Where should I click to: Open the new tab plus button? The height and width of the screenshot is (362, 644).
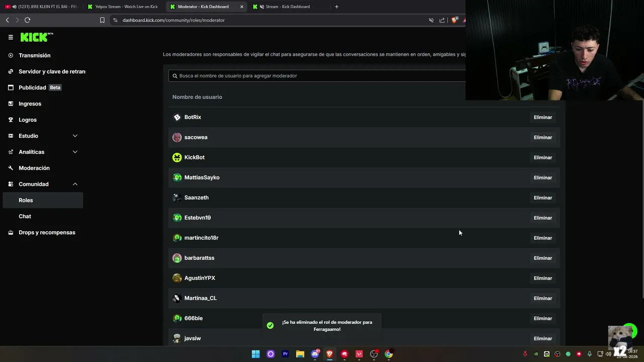point(337,7)
